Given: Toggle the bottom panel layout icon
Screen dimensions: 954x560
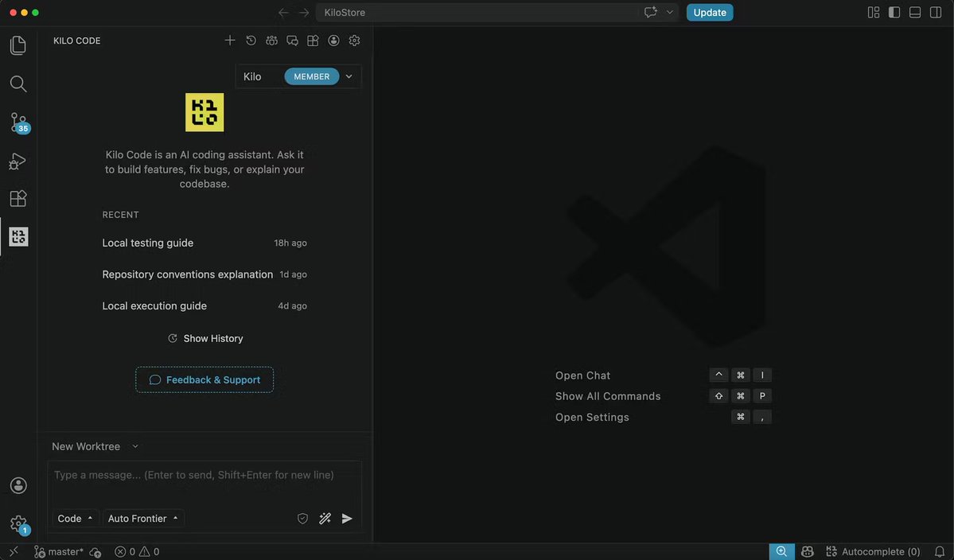Looking at the screenshot, I should pos(915,12).
